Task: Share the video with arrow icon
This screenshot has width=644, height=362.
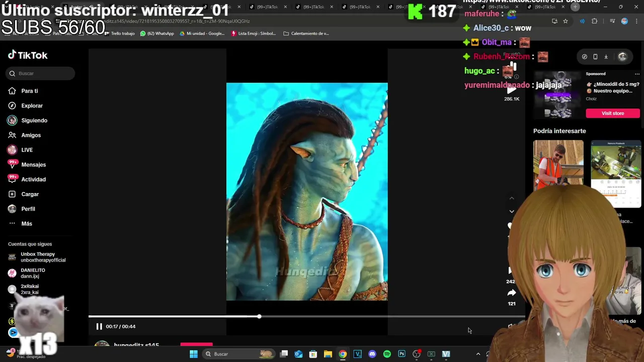Action: (512, 293)
